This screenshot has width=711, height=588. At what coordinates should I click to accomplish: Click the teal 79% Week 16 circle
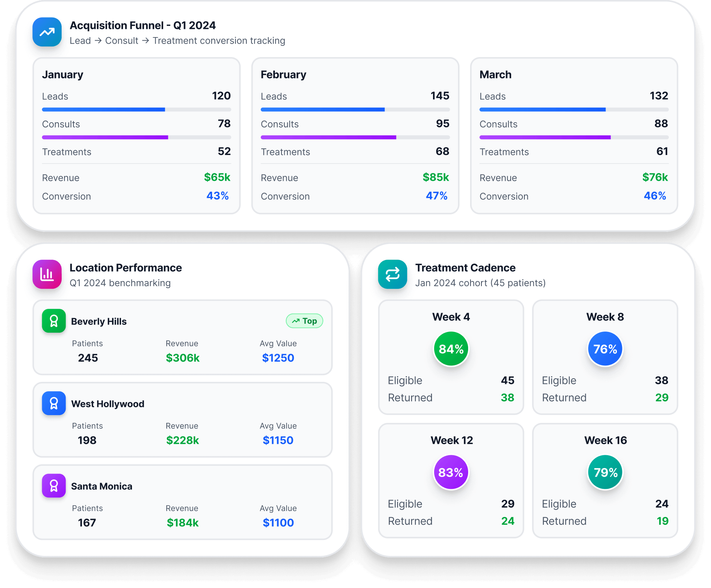click(x=605, y=472)
